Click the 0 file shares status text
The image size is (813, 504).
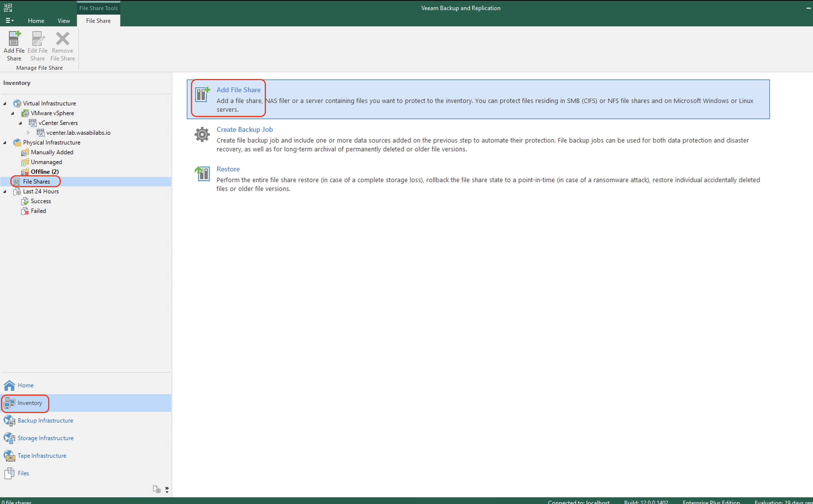pyautogui.click(x=16, y=502)
